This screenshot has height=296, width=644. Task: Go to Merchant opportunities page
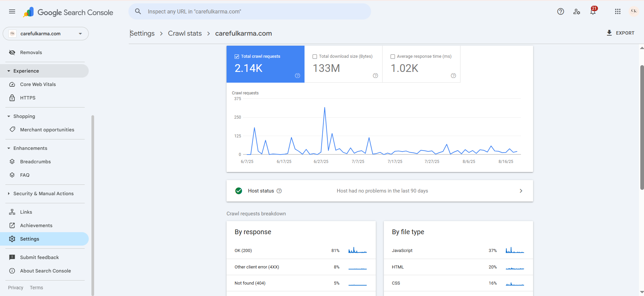pyautogui.click(x=47, y=130)
